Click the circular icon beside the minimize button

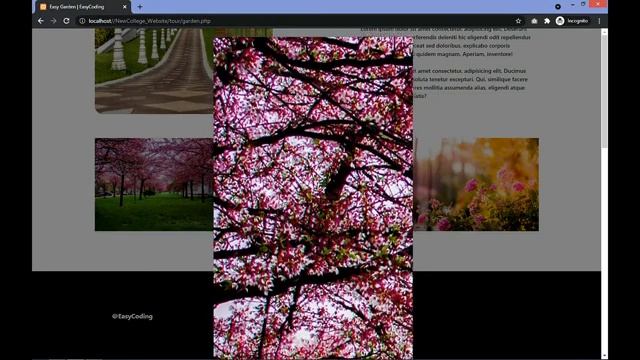[558, 7]
